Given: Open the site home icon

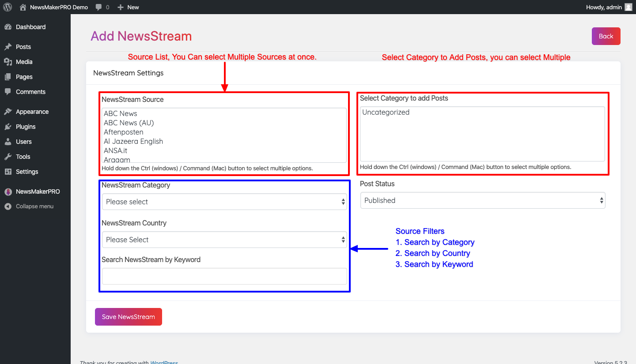Looking at the screenshot, I should coord(23,7).
